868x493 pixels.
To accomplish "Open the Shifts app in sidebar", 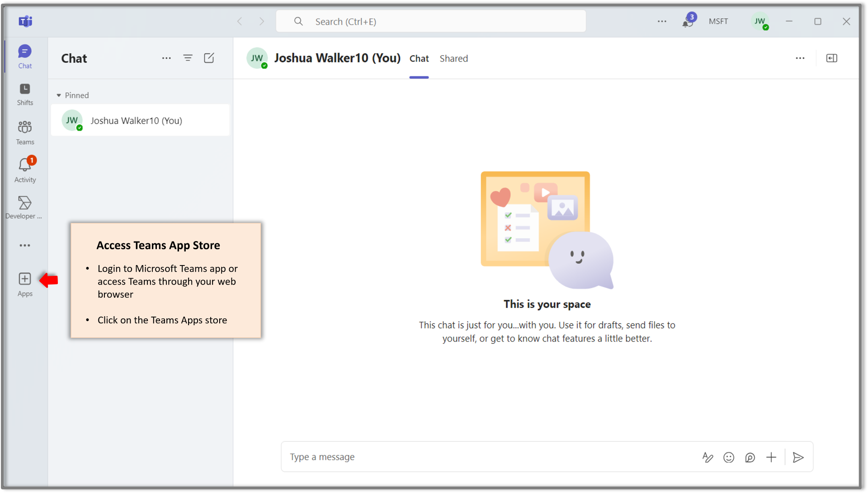I will 25,94.
